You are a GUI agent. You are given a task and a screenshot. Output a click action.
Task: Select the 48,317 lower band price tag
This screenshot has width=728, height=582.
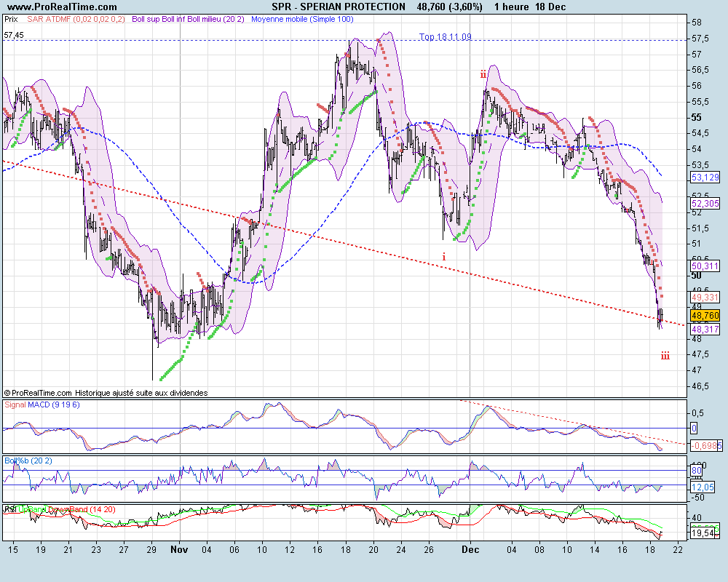click(705, 330)
